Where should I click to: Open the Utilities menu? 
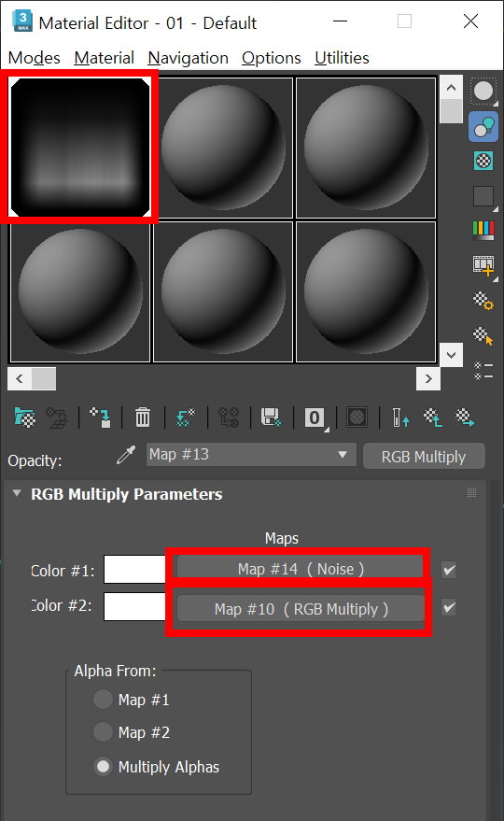[x=342, y=58]
